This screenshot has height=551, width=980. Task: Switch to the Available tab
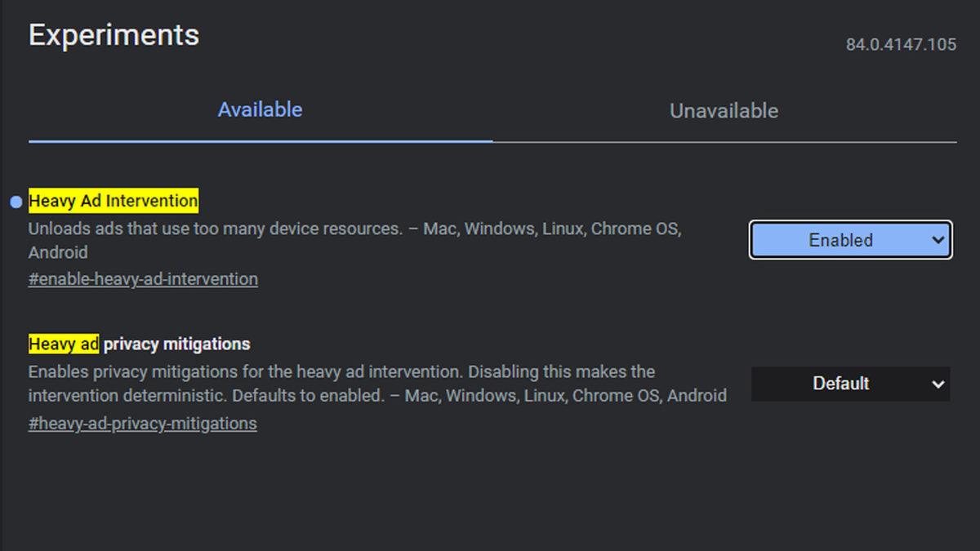point(260,110)
